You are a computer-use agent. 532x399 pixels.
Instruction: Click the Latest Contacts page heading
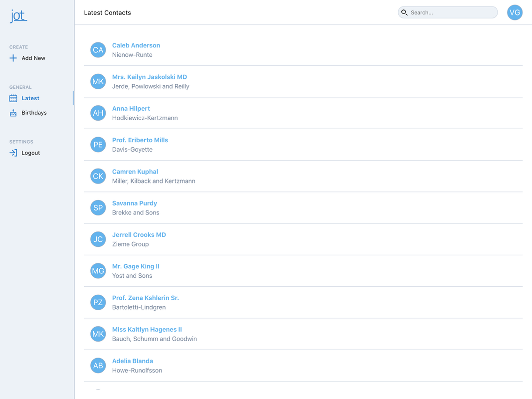click(108, 13)
